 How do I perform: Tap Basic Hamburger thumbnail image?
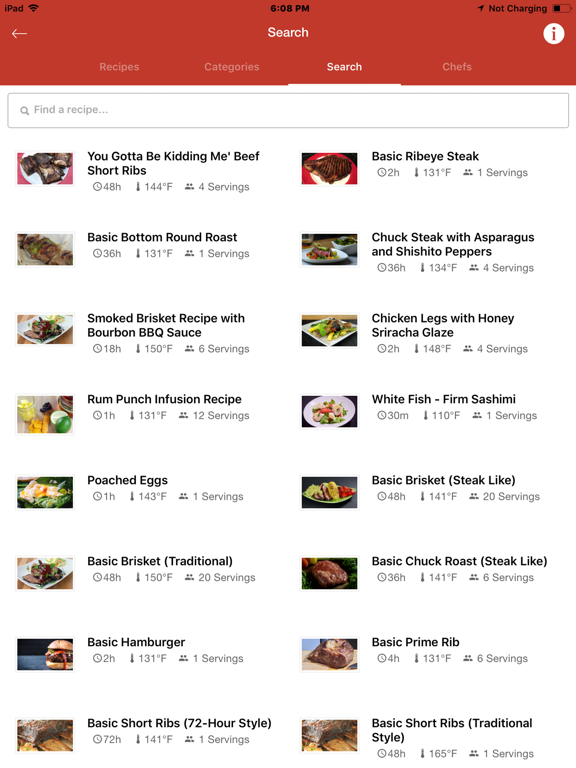45,654
